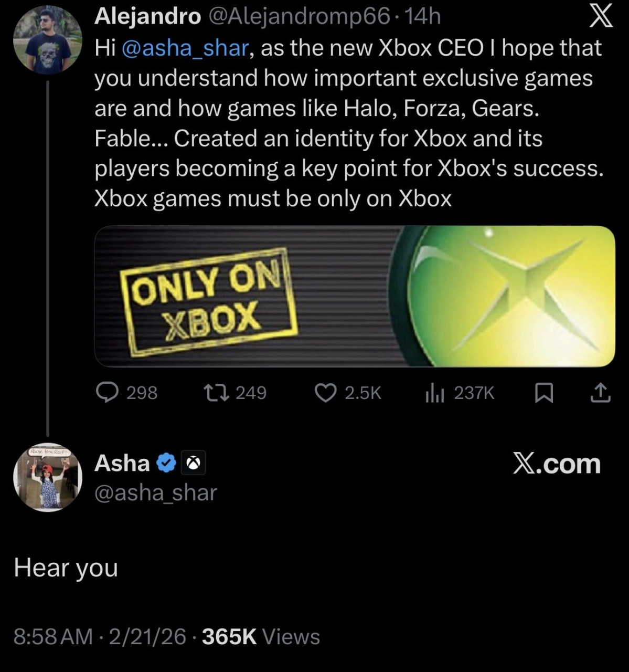Viewport: 629px width, 672px height.
Task: Click the @asha_shar handle under Asha
Action: tap(155, 493)
